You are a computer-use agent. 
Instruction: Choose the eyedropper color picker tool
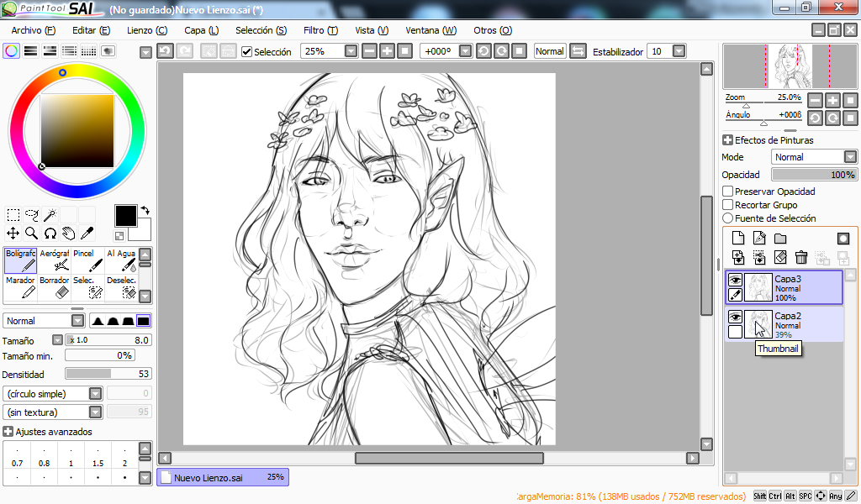click(x=87, y=234)
